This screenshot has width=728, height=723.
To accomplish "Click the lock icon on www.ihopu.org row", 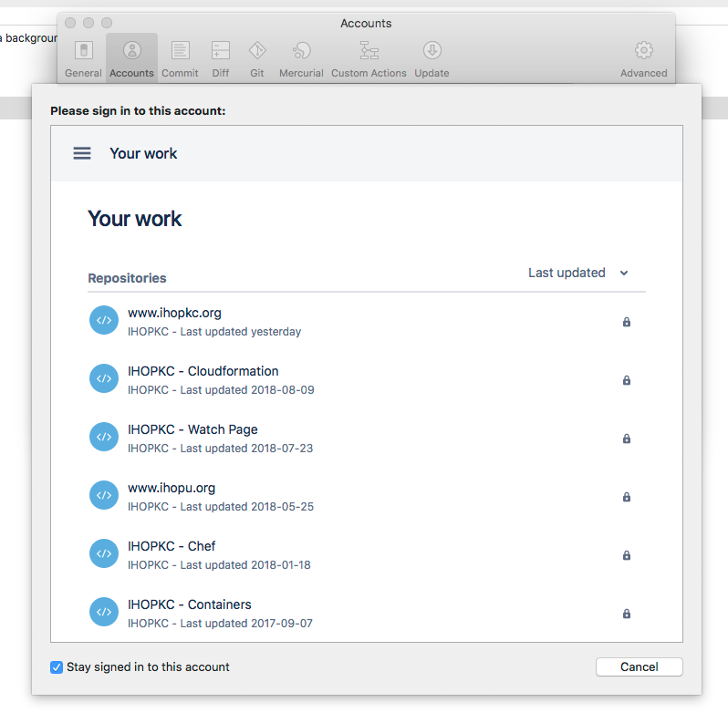I will tap(627, 497).
